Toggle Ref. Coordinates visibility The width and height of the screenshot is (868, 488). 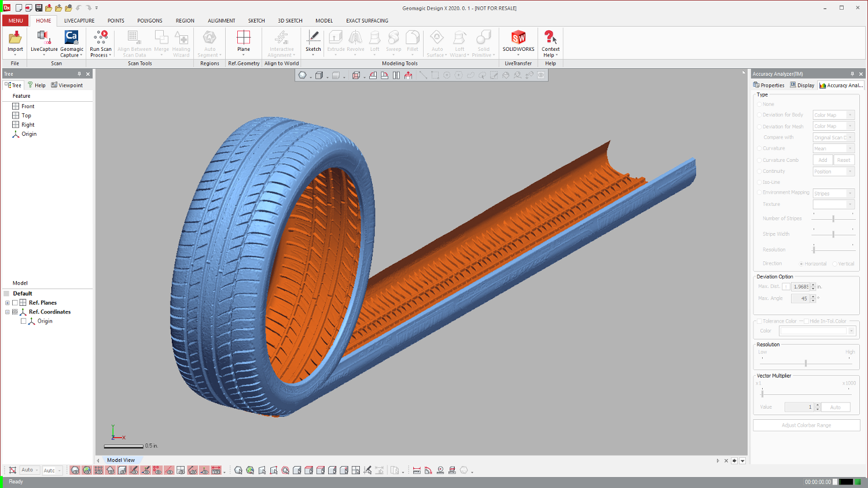pos(15,312)
